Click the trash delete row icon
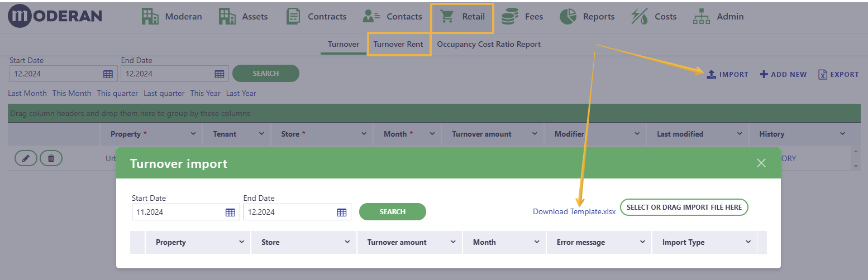 pos(51,158)
